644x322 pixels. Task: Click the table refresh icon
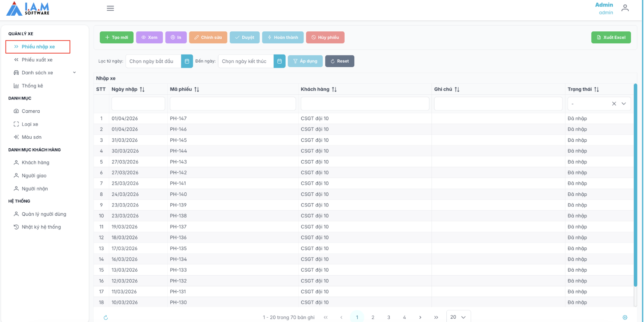106,318
